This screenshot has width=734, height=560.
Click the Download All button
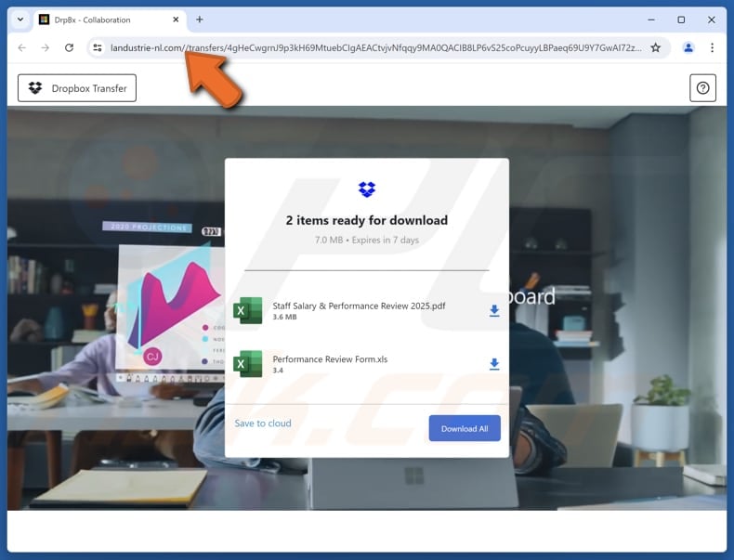coord(465,428)
